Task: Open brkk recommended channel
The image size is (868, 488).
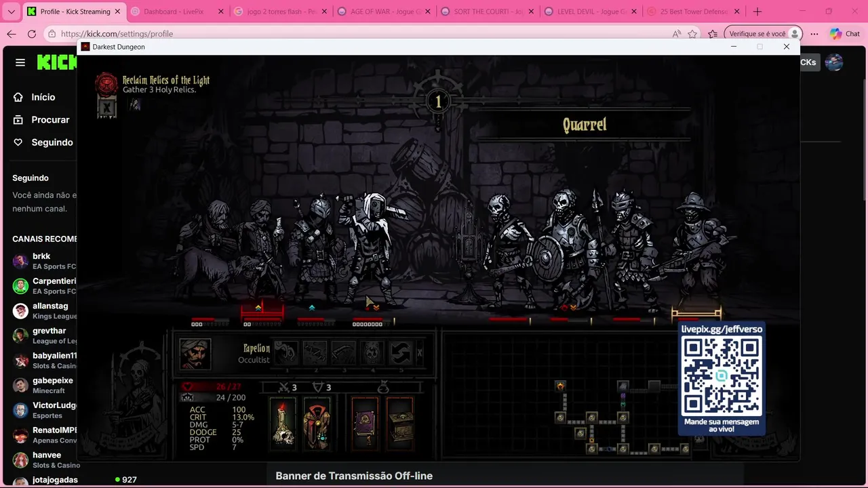Action: [x=43, y=261]
